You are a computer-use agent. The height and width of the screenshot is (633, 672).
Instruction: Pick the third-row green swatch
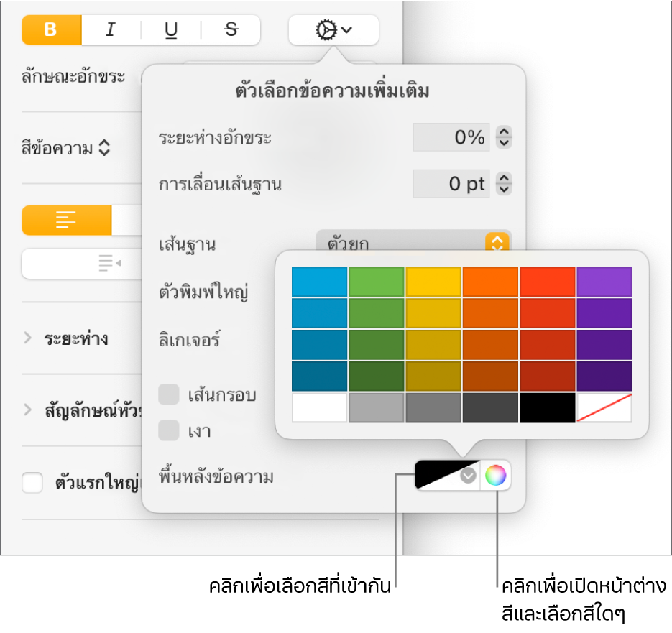(x=377, y=345)
